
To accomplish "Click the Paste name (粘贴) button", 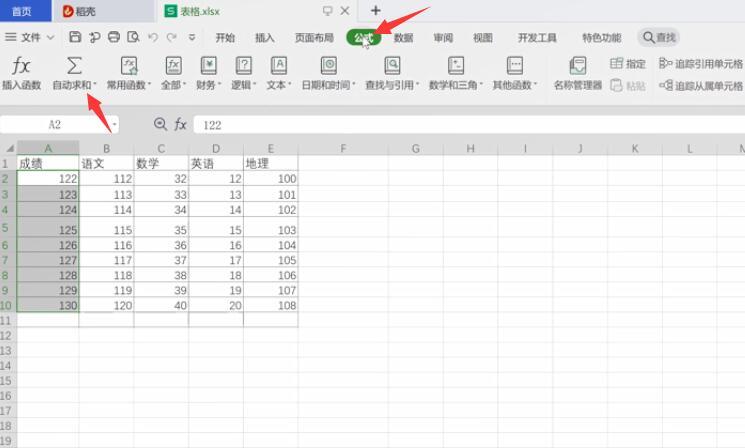I will pyautogui.click(x=628, y=86).
